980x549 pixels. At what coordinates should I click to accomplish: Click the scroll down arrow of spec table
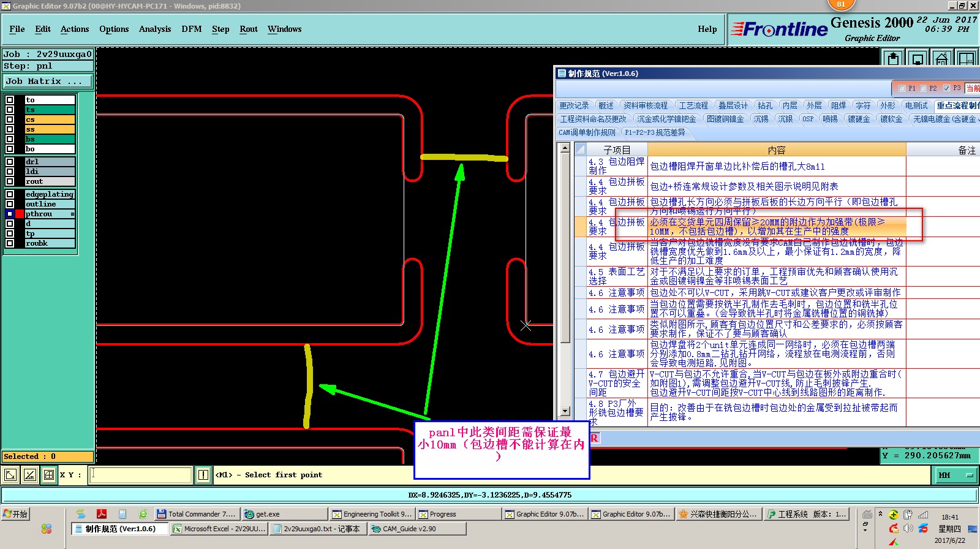(x=565, y=412)
